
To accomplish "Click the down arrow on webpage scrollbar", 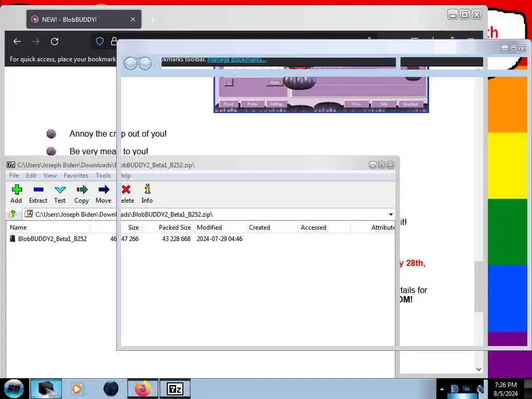I will 478,369.
